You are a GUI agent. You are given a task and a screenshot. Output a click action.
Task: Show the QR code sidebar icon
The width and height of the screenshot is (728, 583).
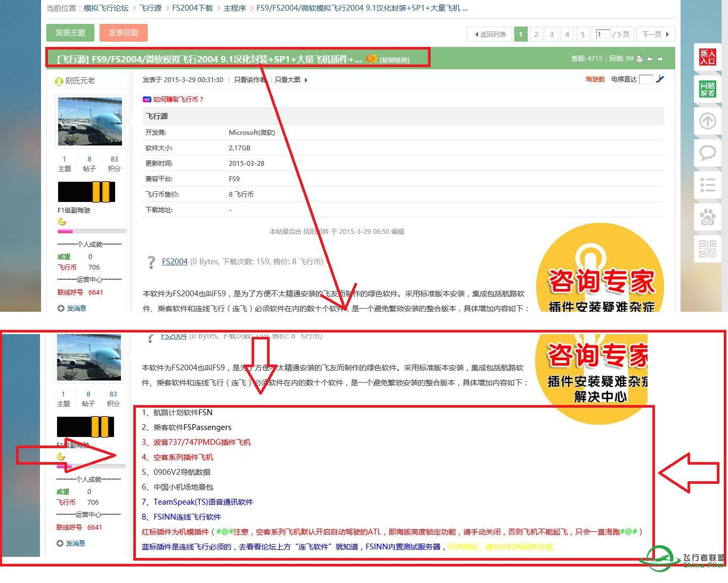click(708, 249)
